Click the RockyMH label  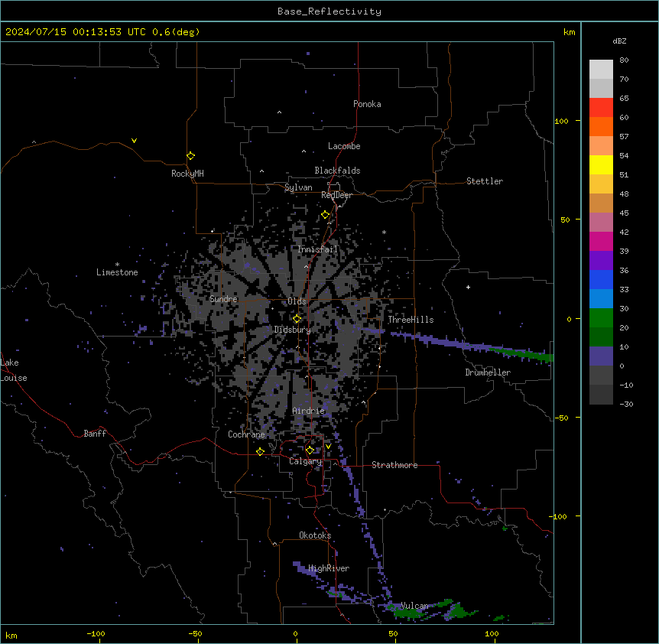pyautogui.click(x=187, y=174)
